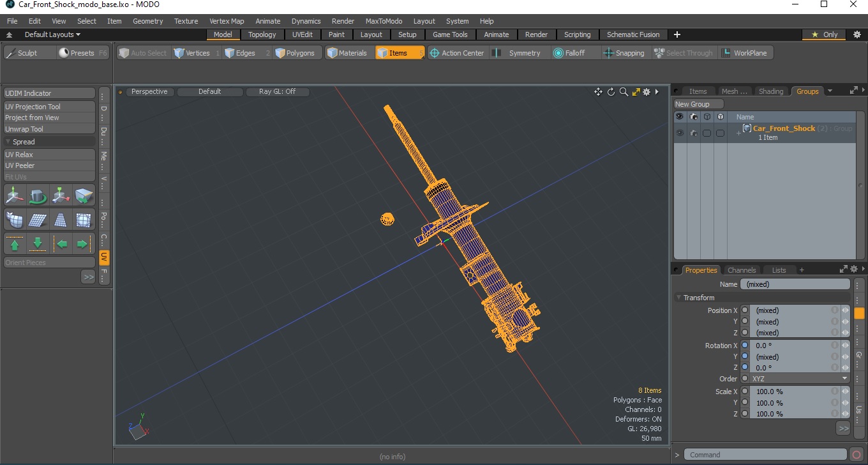The height and width of the screenshot is (465, 868).
Task: Open layout settings gear in top bar
Action: click(x=857, y=34)
